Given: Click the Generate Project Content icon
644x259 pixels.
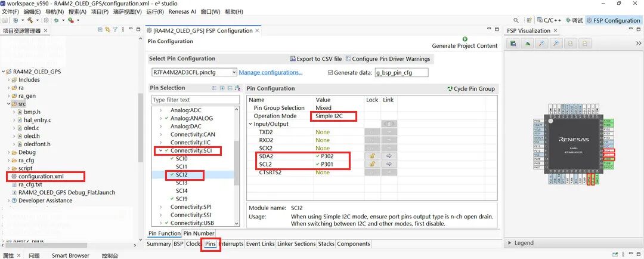Looking at the screenshot, I should coord(465,39).
